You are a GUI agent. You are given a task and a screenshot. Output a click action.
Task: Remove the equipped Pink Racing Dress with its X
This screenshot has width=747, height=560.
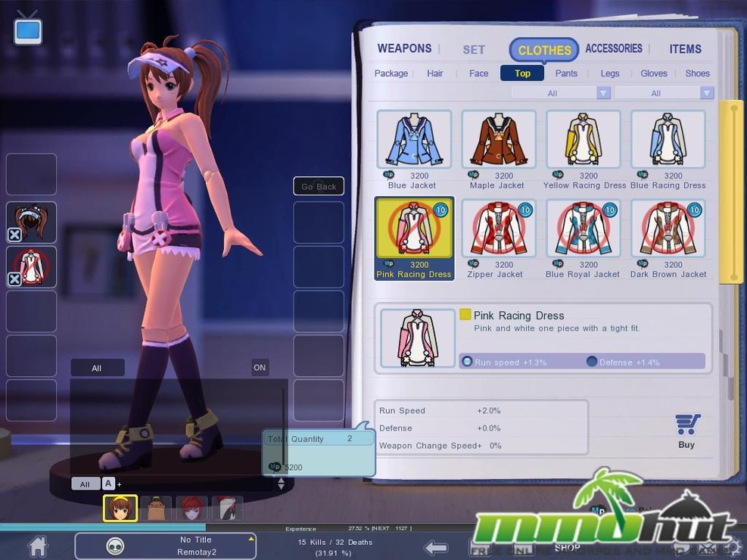pos(15,278)
